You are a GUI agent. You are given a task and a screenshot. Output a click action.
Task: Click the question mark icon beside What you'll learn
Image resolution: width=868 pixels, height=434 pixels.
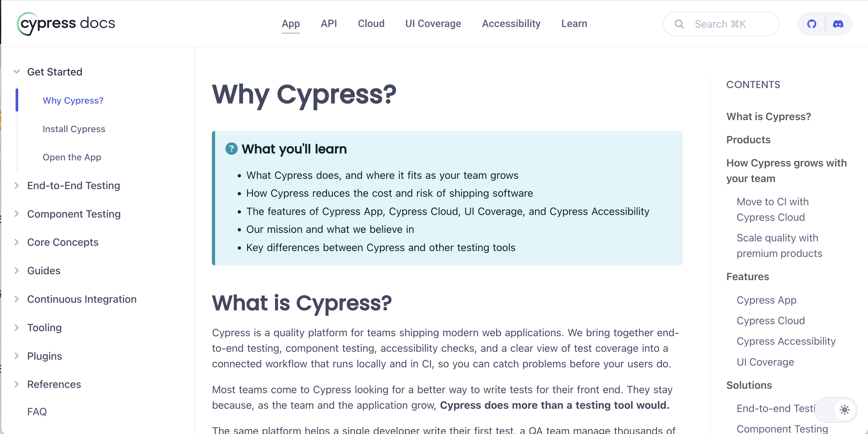232,149
